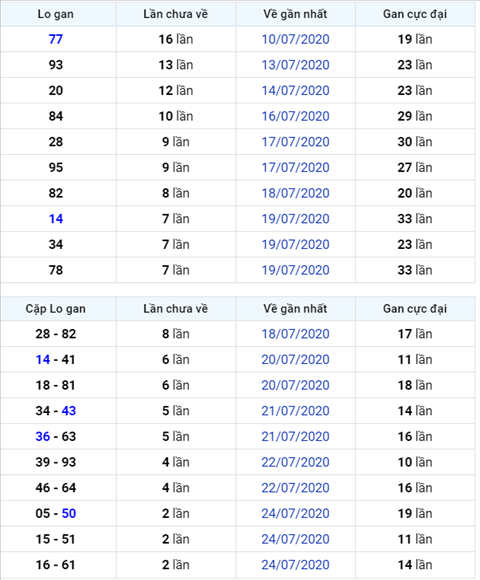Open date 14/07/2020 in row 20
480x580 pixels.
[295, 91]
